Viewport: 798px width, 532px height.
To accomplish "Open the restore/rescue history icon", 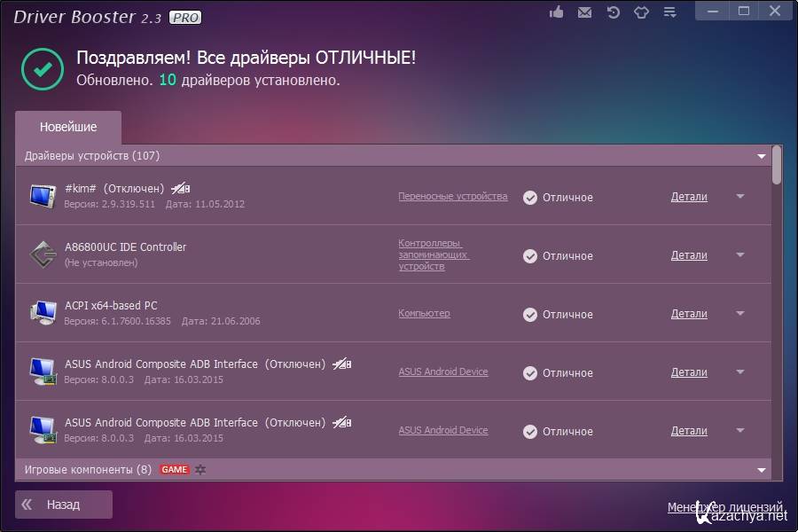I will click(x=613, y=12).
